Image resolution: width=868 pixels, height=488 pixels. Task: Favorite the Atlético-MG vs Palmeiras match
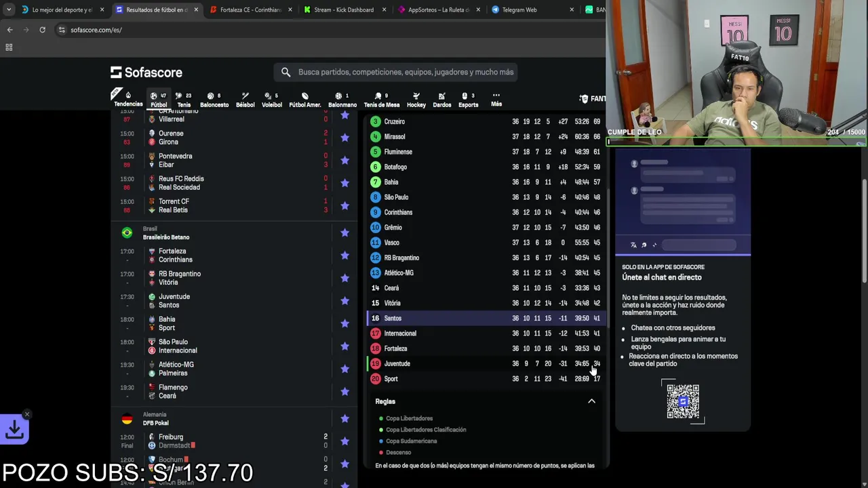pyautogui.click(x=344, y=369)
